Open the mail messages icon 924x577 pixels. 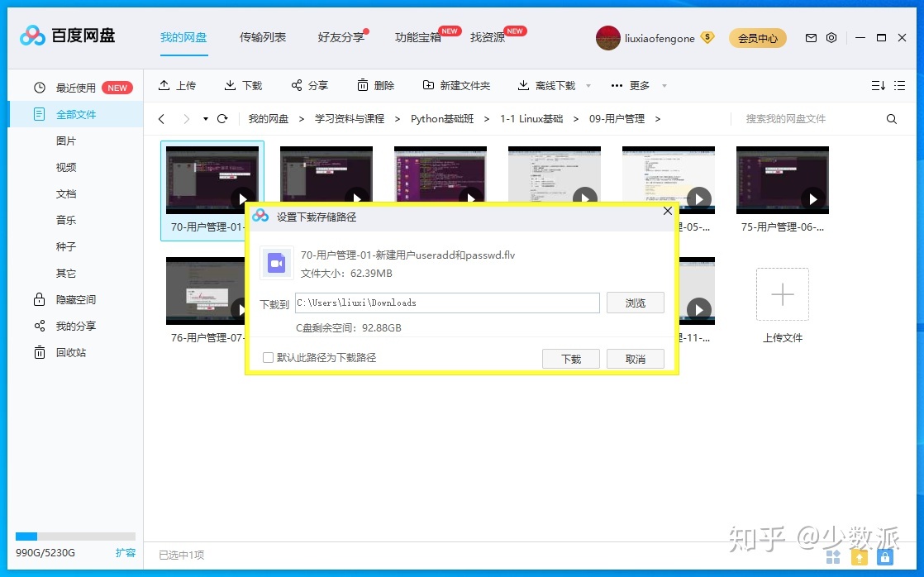coord(811,38)
